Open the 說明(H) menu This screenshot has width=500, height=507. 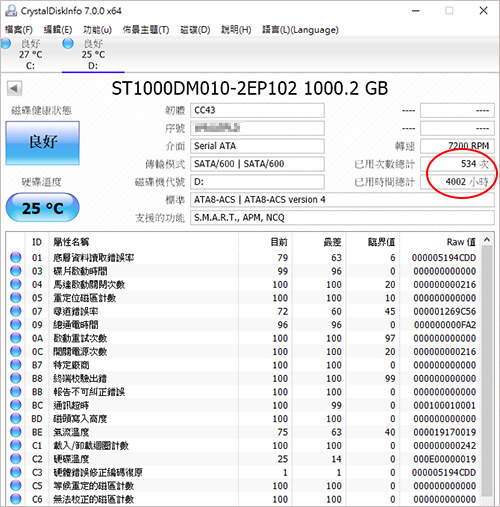[x=236, y=30]
